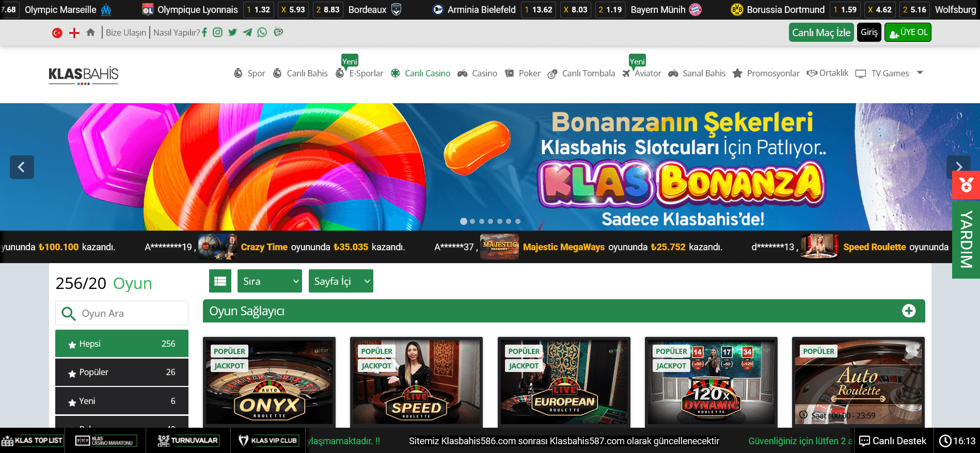Click Crazy Time in the winners ticker

[264, 247]
